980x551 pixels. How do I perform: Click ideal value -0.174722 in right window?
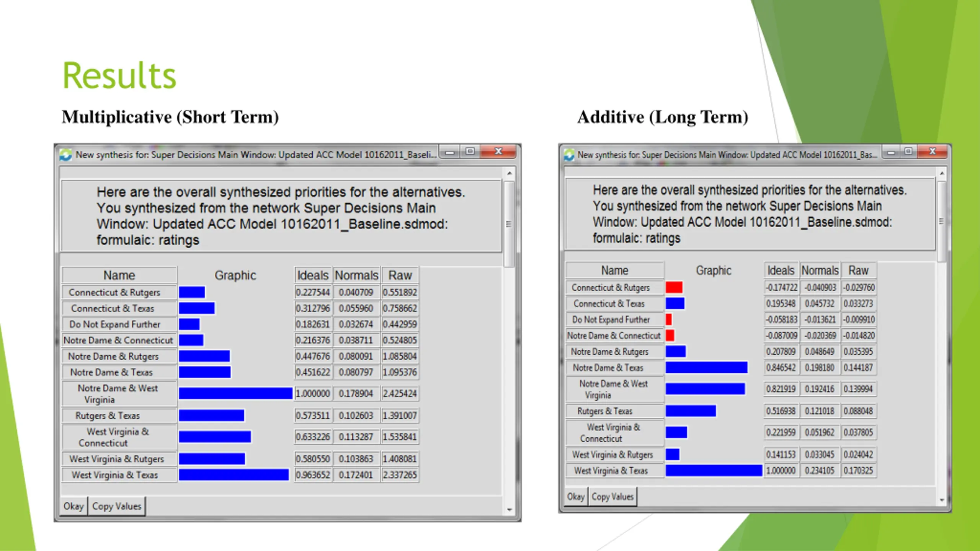pyautogui.click(x=781, y=287)
